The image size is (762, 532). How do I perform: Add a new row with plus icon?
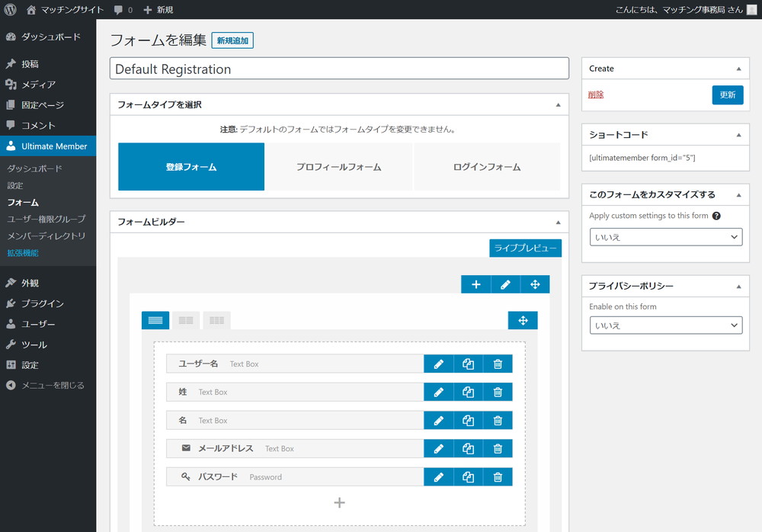475,284
